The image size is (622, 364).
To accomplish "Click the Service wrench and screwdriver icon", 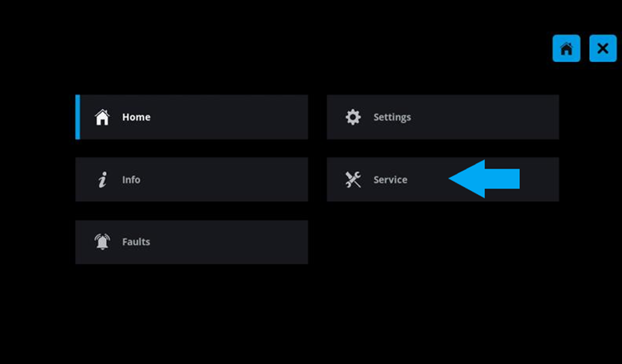I will (x=353, y=180).
